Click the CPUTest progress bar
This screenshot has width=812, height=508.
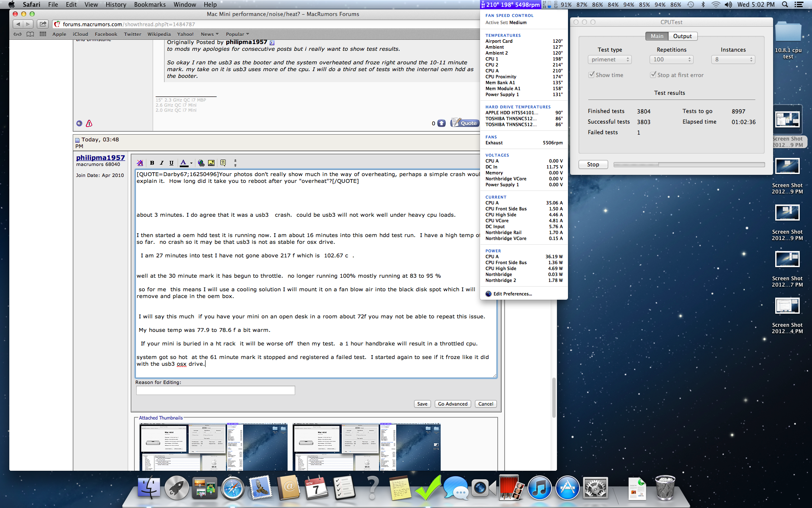(689, 165)
